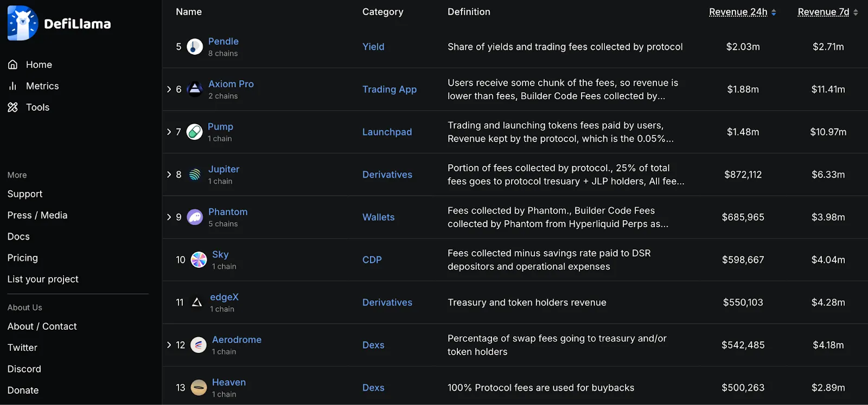Click the DefiLlama logo
868x405 pixels.
coord(59,23)
